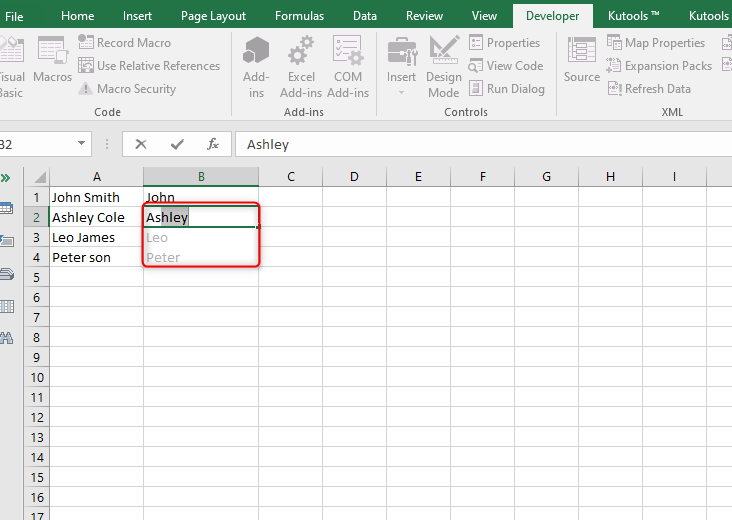The height and width of the screenshot is (520, 732).
Task: Open Insert Function fx dialog
Action: [x=212, y=144]
